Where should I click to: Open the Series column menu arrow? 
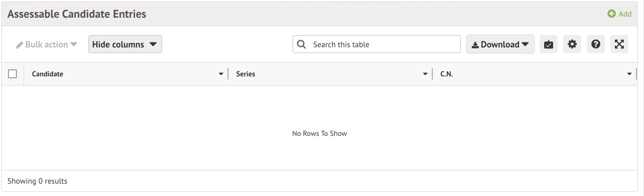425,74
